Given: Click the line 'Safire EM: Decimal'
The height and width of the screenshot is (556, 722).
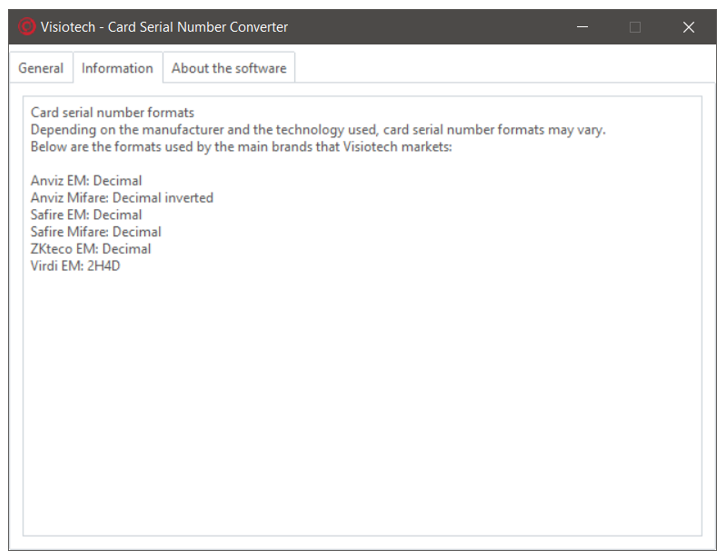Looking at the screenshot, I should (x=86, y=215).
